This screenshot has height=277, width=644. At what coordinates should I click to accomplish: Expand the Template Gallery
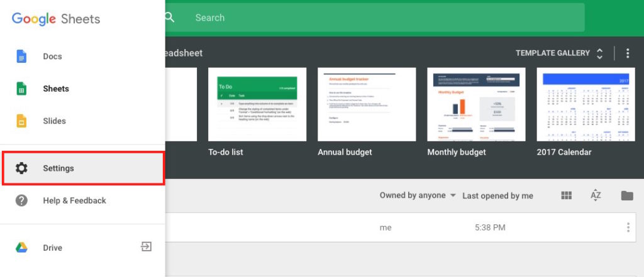click(559, 53)
